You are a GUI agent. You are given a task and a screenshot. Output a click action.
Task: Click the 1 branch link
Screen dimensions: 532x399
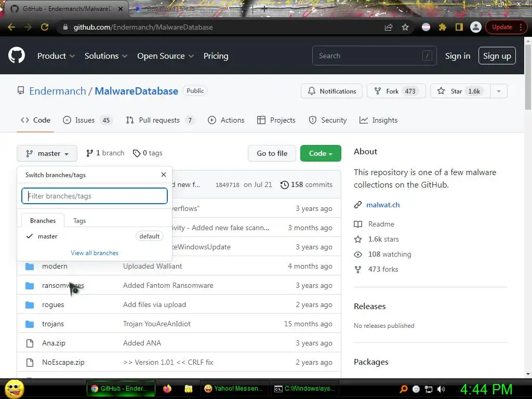105,153
